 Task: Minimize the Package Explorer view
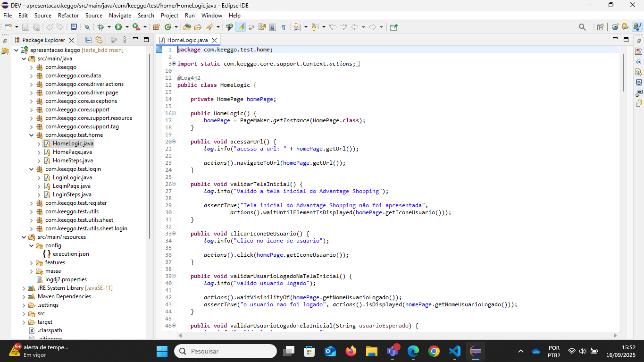[x=135, y=39]
